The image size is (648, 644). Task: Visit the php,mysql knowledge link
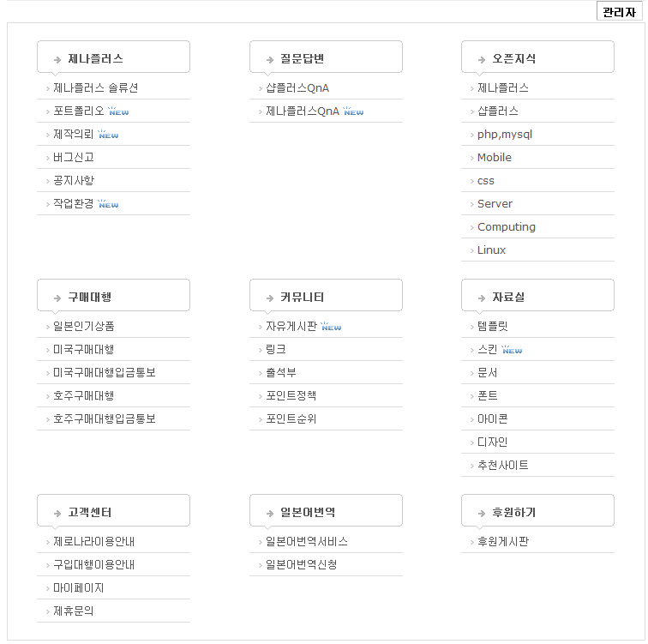point(505,134)
